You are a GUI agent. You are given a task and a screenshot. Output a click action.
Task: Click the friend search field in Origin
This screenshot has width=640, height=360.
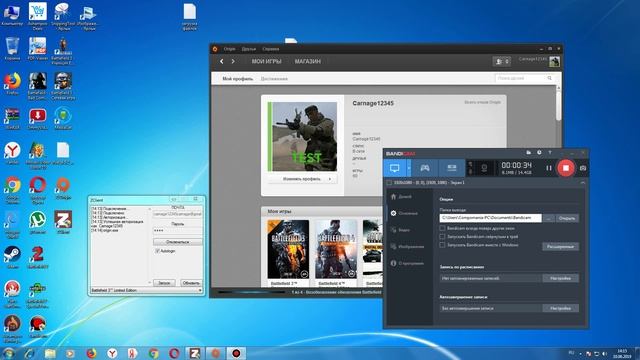pyautogui.click(x=524, y=78)
